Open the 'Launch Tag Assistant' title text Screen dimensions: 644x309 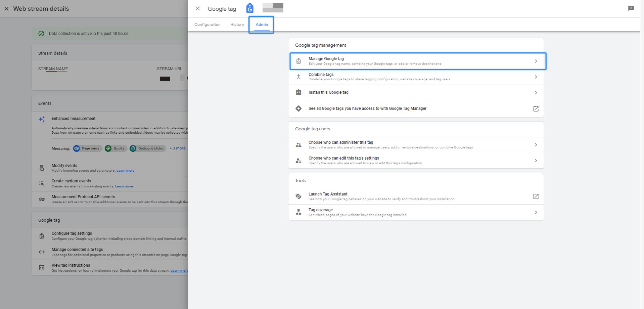[x=328, y=194]
